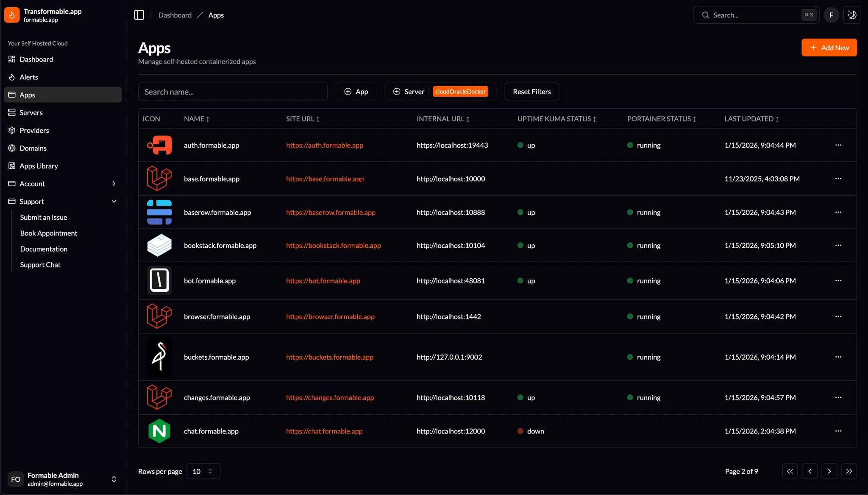Click the global Search box
The image size is (868, 495).
point(756,15)
